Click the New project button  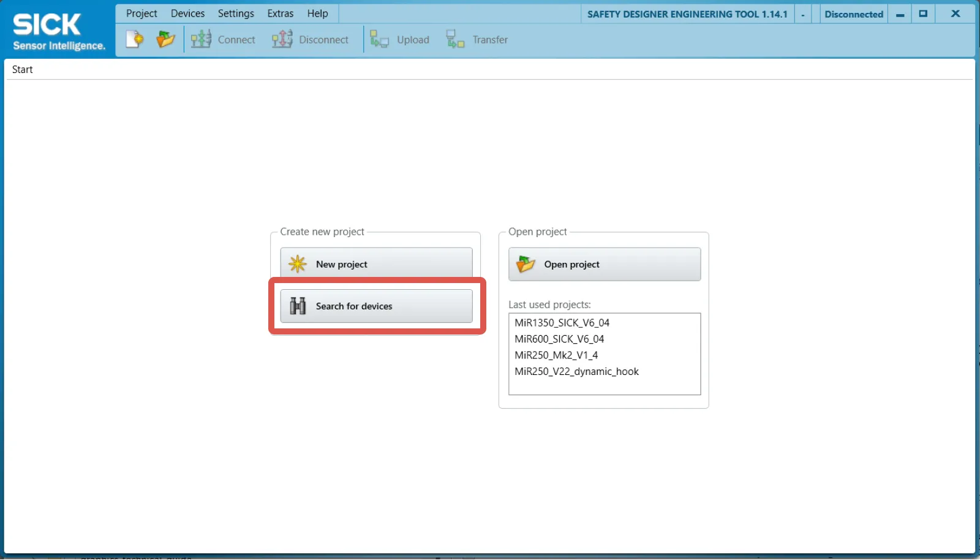[x=376, y=263]
